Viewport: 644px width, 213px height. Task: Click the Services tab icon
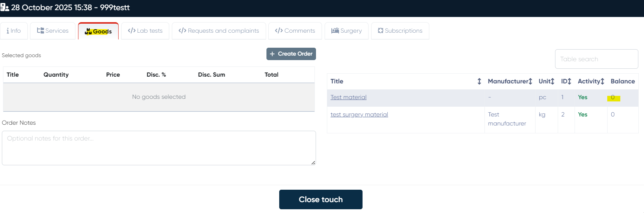pos(41,30)
